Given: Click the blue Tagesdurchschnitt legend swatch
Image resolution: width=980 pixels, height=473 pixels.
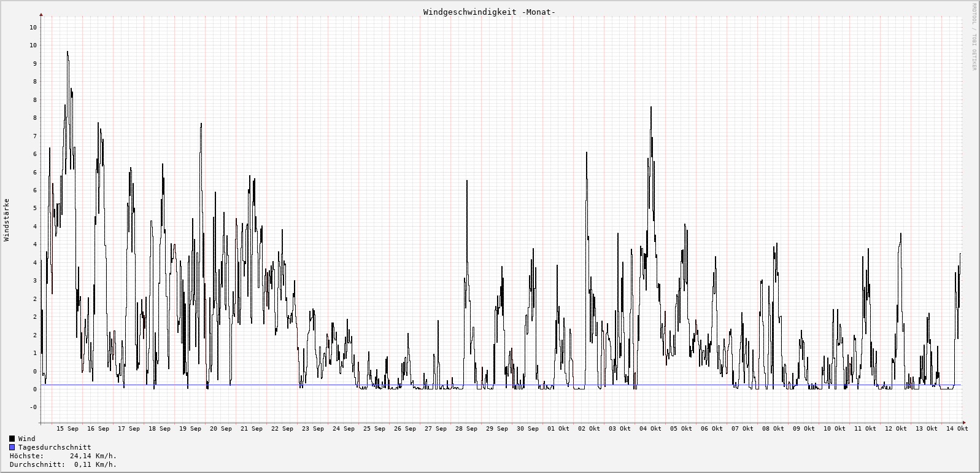Looking at the screenshot, I should (x=12, y=447).
